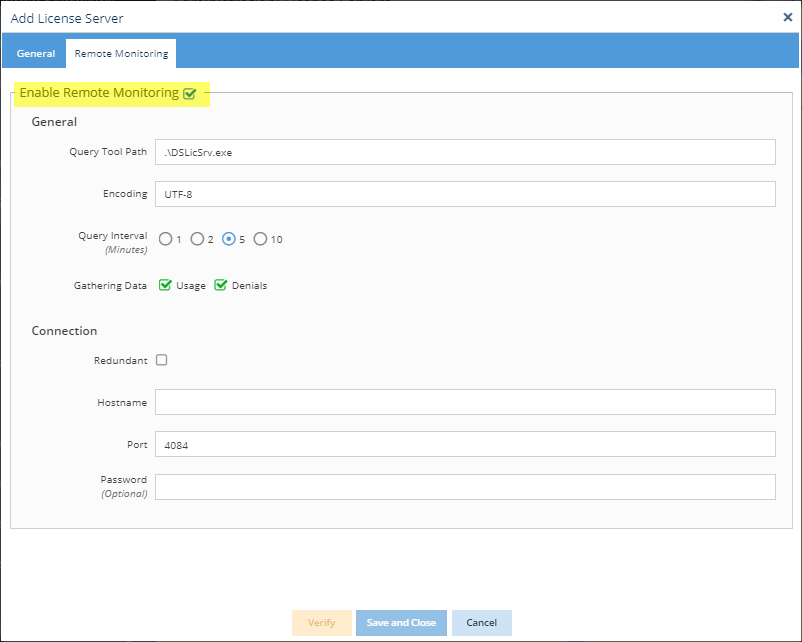Screen dimensions: 802x642
Task: Click the Hostname input field
Action: coord(465,402)
